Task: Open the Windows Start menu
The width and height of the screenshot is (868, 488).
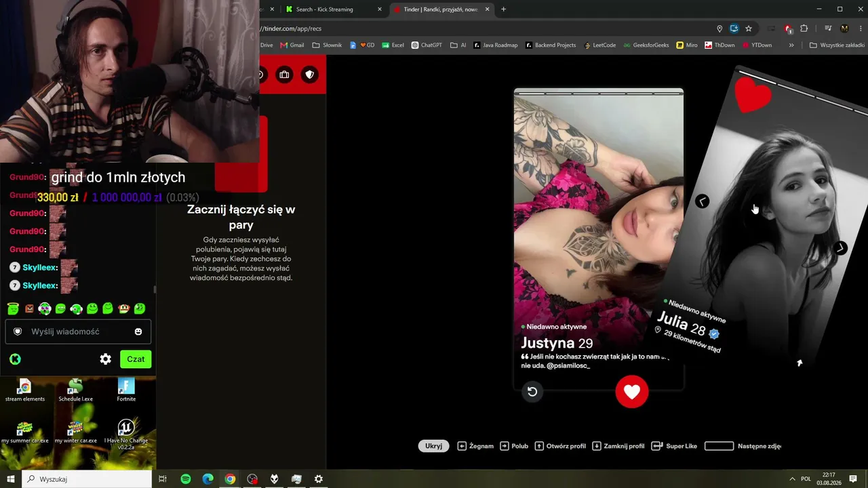Action: [11, 479]
